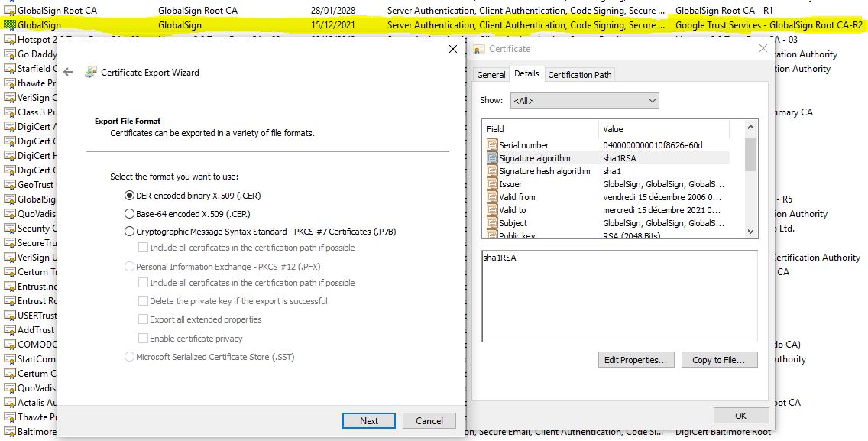Click the SecureTru certificate icon
This screenshot has height=441, width=868.
click(9, 242)
